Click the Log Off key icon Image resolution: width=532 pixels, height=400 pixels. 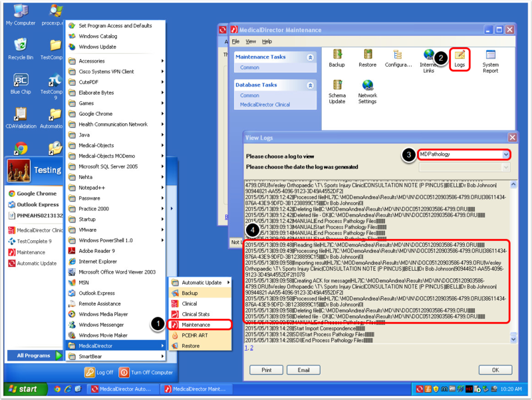click(x=90, y=373)
